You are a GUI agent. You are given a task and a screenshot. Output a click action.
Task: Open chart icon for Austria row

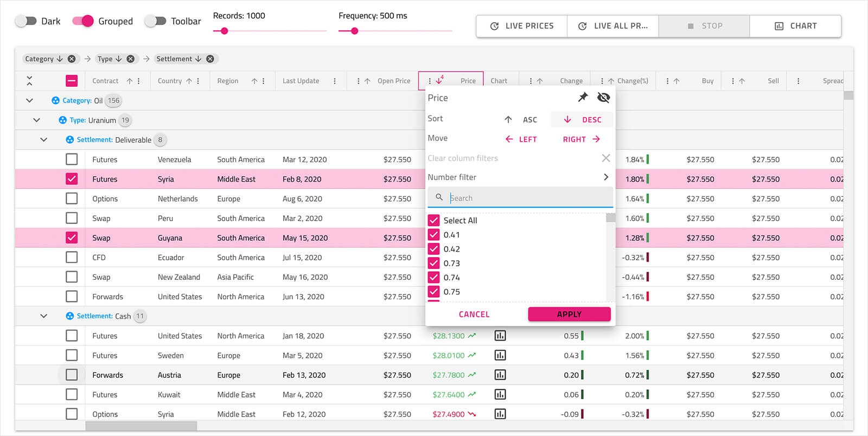tap(500, 375)
